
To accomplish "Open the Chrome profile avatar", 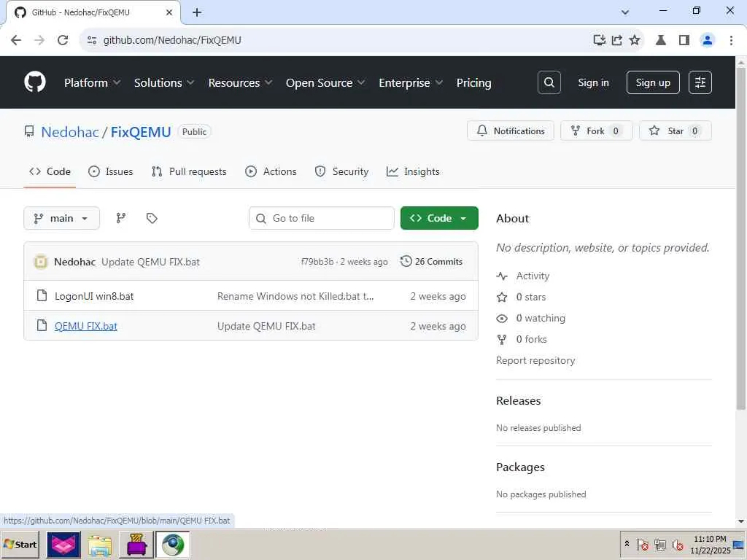I will point(708,40).
